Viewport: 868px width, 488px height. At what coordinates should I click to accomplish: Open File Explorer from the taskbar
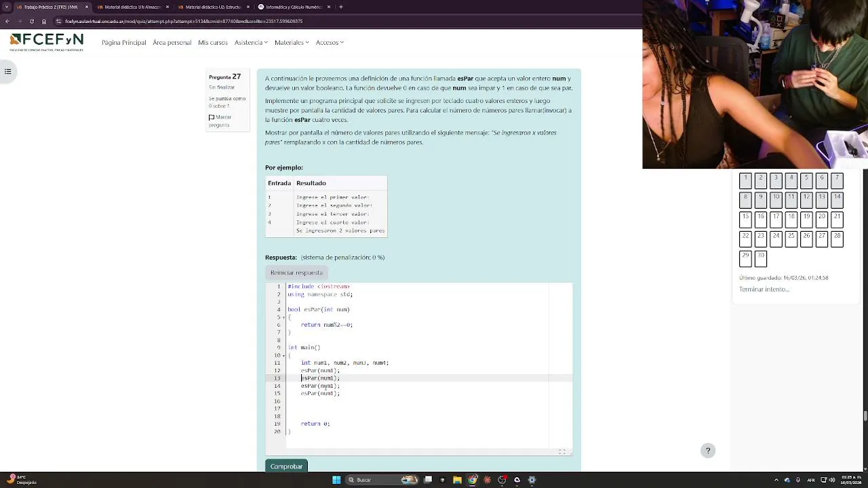(x=458, y=480)
